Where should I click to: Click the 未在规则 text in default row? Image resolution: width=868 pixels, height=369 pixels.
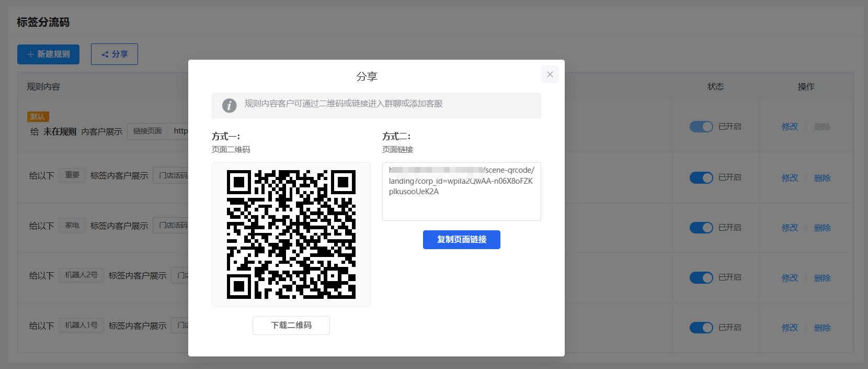click(60, 131)
